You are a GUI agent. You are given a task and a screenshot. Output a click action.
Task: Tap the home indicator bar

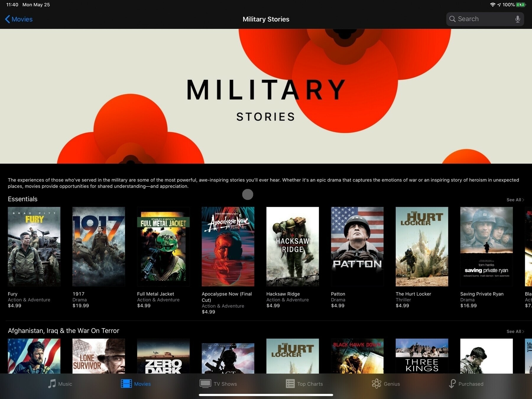[x=266, y=395]
